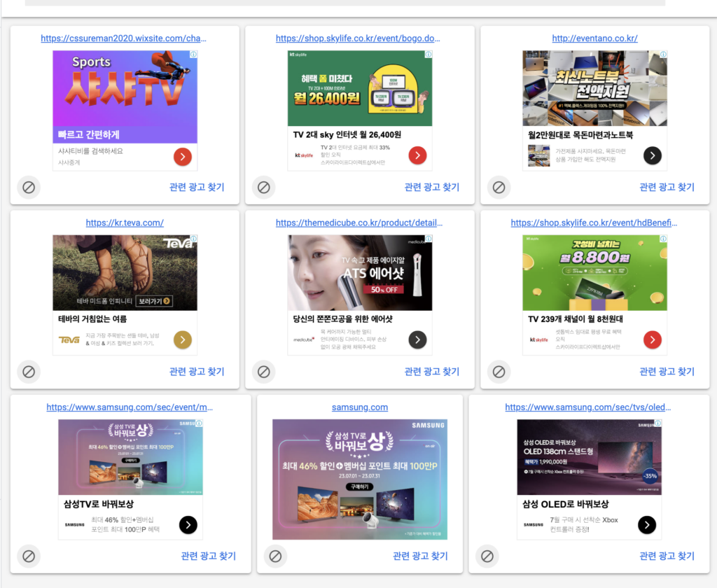Block the medicube 에어샷 ad
This screenshot has width=717, height=588.
click(264, 372)
